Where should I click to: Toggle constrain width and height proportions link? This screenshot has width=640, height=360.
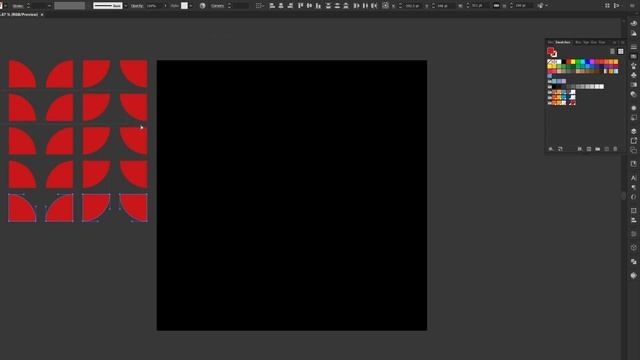(497, 6)
